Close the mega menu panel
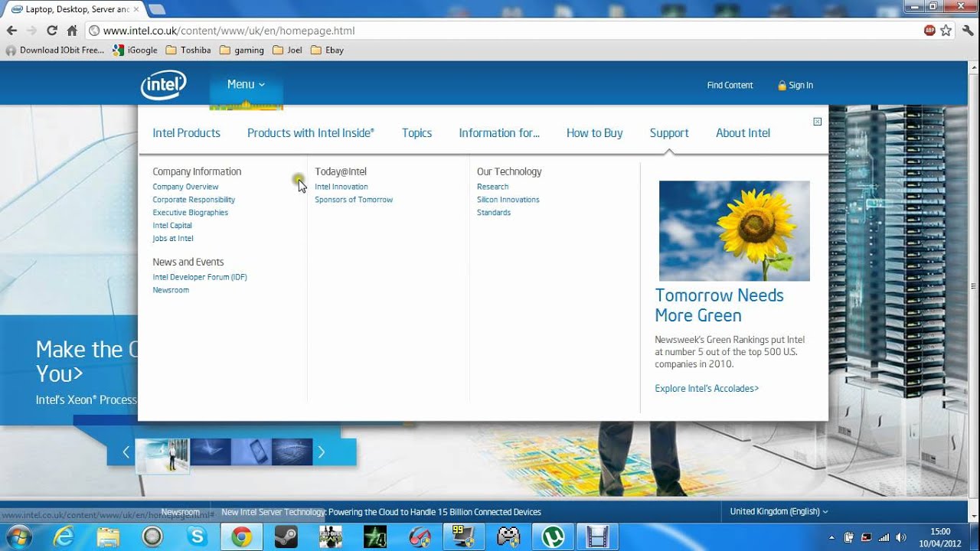980x551 pixels. click(817, 122)
